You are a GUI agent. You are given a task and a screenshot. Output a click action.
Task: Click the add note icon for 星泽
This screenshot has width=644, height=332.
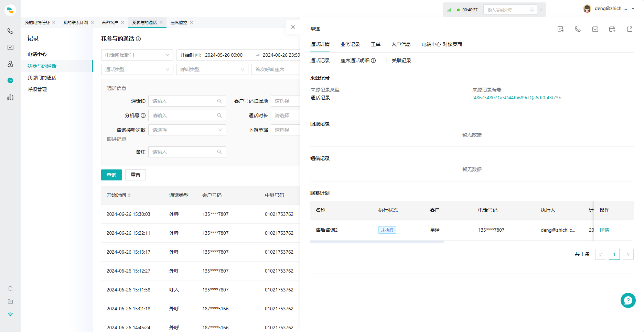point(560,29)
